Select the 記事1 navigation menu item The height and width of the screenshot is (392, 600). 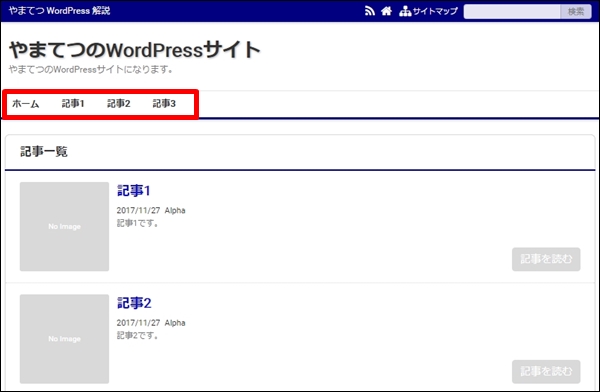click(x=73, y=104)
